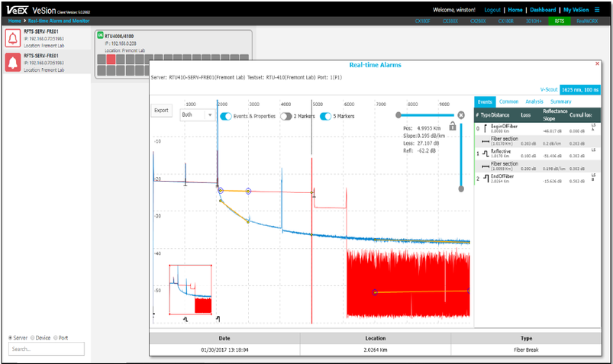
Task: Click the outlined alarm bell icon for RFTS-SERV-FRE01
Action: click(x=13, y=38)
